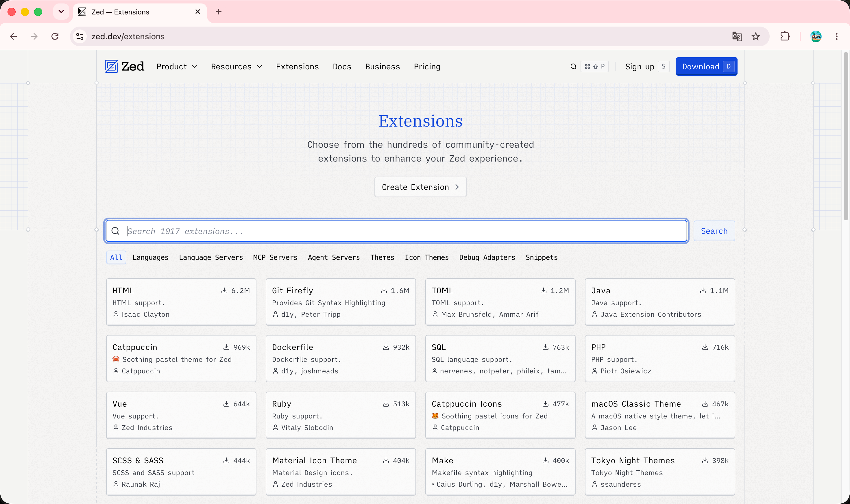
Task: Click the download count icon on HTML card
Action: (x=224, y=290)
